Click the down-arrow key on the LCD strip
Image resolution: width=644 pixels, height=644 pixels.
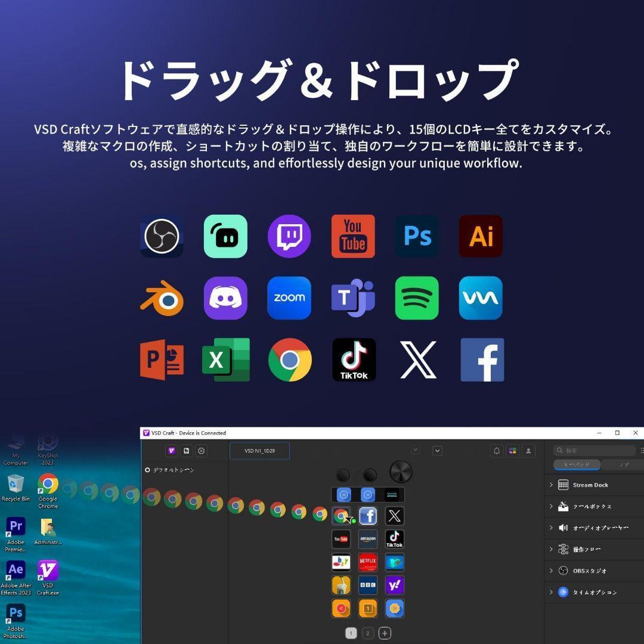pyautogui.click(x=368, y=495)
